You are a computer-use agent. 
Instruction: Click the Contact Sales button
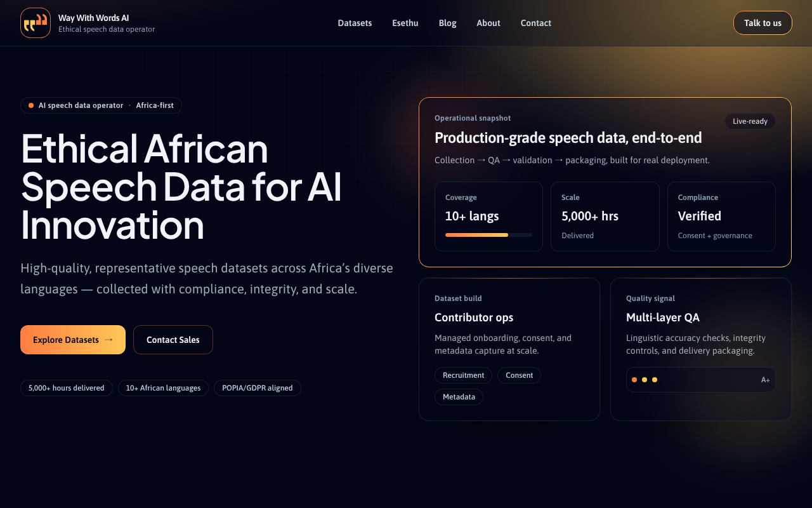click(x=173, y=340)
